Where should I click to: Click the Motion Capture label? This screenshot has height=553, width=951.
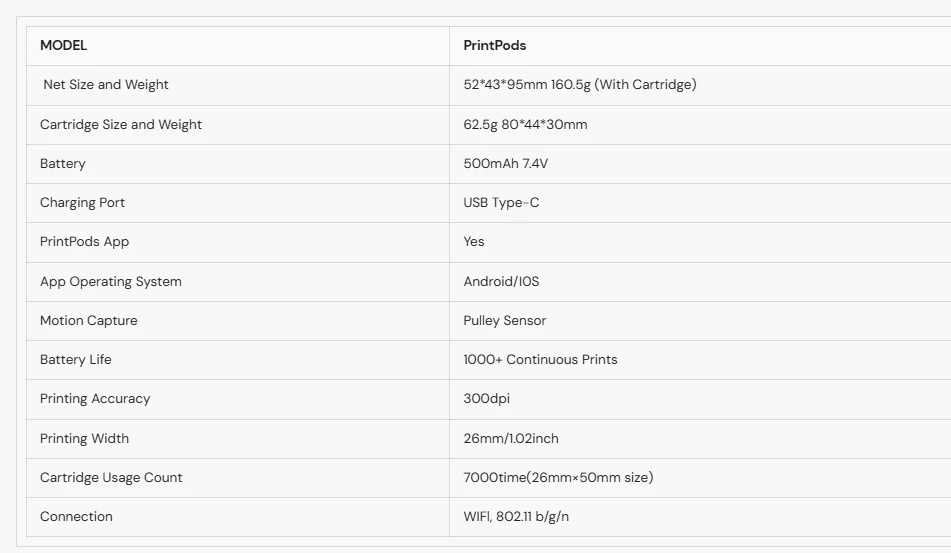point(89,321)
